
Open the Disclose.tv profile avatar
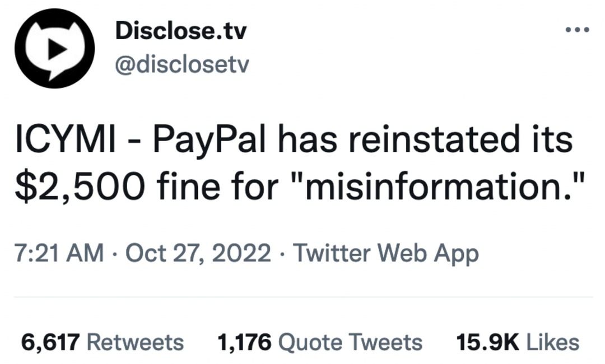[54, 48]
